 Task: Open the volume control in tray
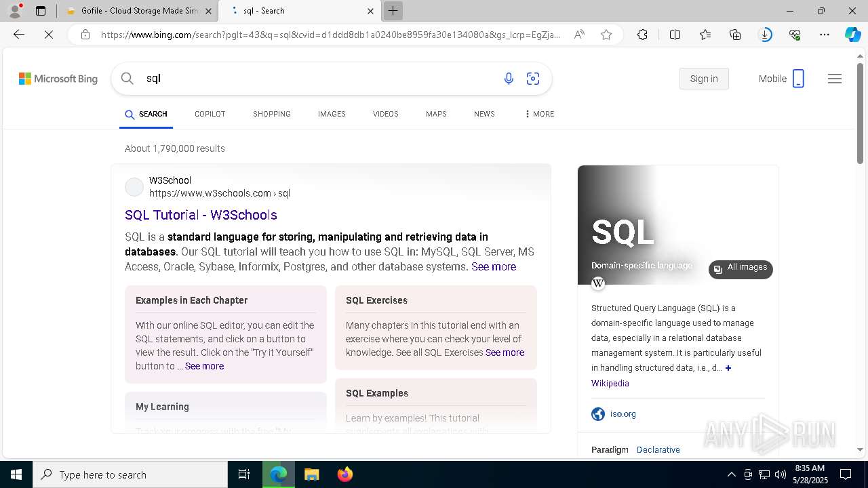781,474
